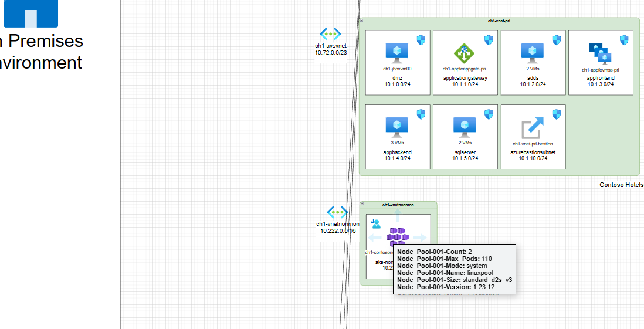Select the shield icon in azurebastionsubnet box
Viewport: 644px width, 329px height.
click(x=557, y=114)
